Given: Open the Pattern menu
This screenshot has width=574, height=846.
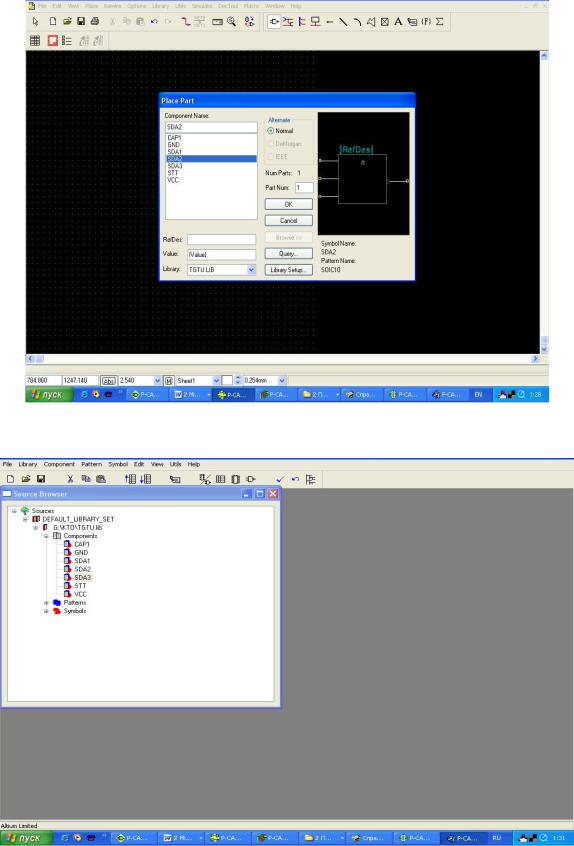Looking at the screenshot, I should pyautogui.click(x=92, y=464).
